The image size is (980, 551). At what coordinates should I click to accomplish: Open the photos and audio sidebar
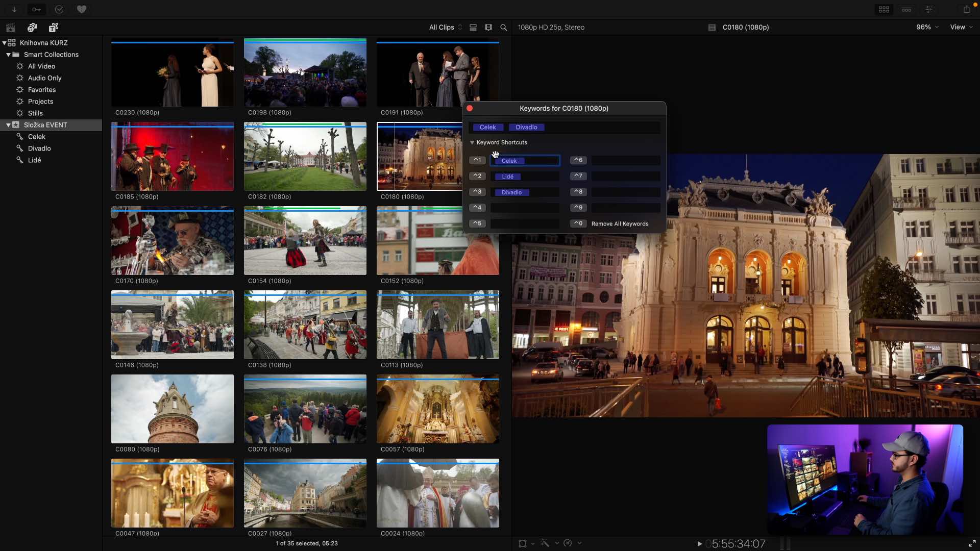[32, 28]
